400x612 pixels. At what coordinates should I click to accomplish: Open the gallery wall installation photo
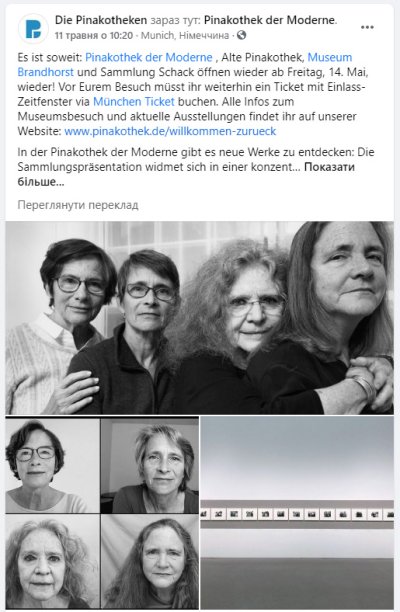tap(297, 512)
